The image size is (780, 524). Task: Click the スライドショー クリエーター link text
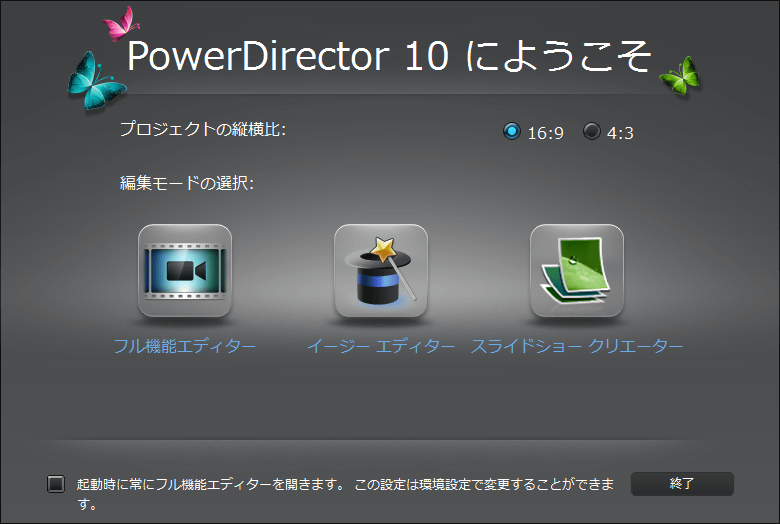577,346
